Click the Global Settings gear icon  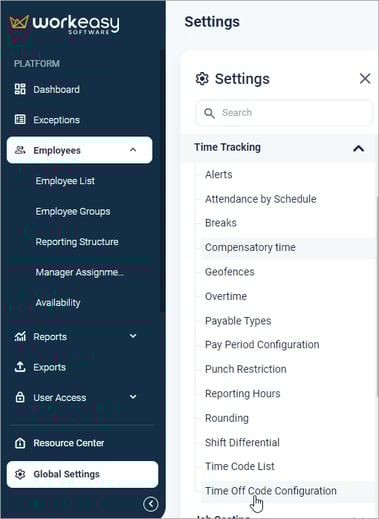20,474
